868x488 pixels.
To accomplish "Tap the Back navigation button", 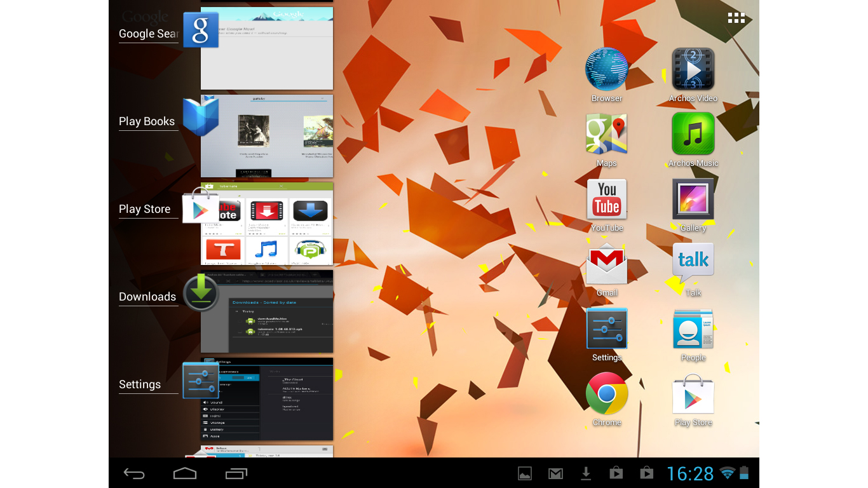I will tap(134, 473).
